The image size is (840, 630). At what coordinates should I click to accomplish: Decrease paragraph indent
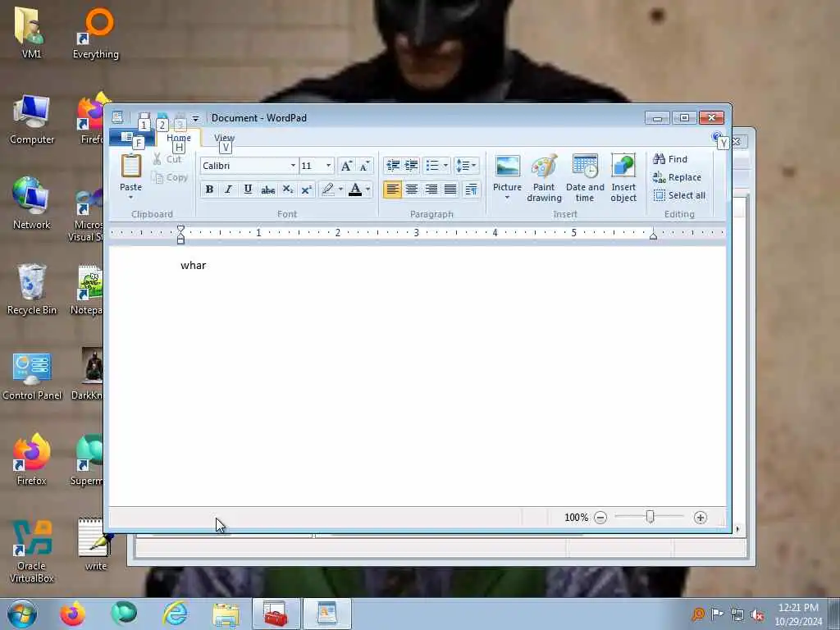coord(393,166)
